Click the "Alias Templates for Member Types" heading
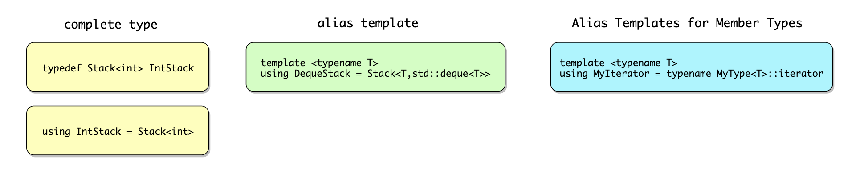The width and height of the screenshot is (868, 171). (687, 23)
